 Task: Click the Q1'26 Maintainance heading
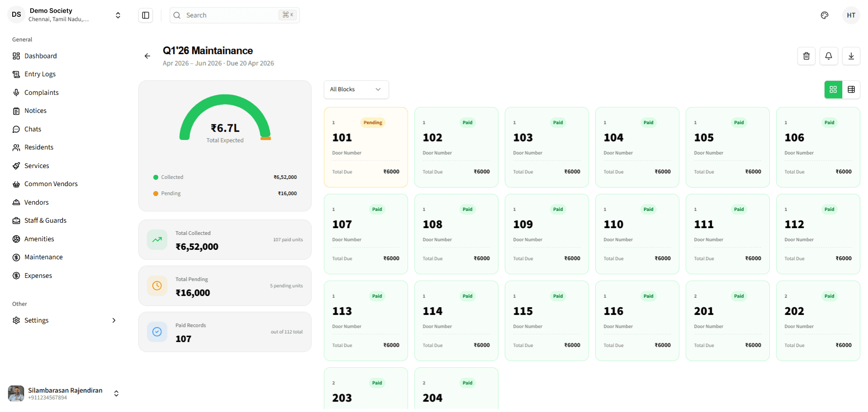(208, 51)
